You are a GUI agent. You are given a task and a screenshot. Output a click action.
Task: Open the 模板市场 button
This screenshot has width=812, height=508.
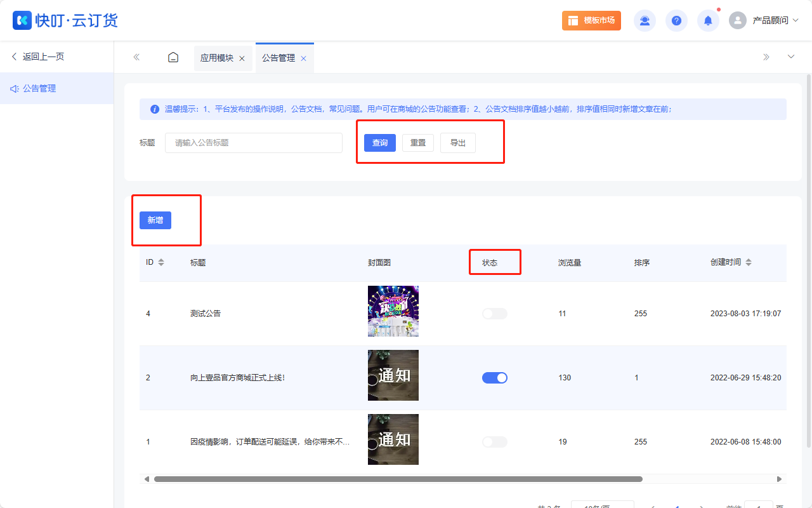591,20
